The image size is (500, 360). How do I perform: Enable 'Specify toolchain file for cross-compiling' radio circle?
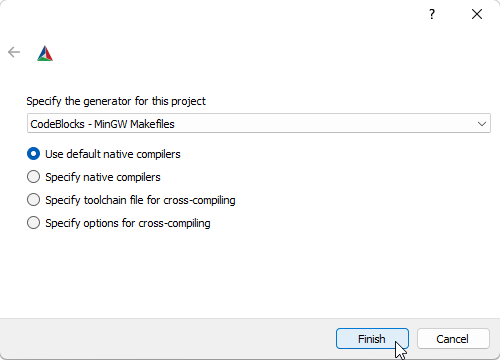pyautogui.click(x=33, y=200)
